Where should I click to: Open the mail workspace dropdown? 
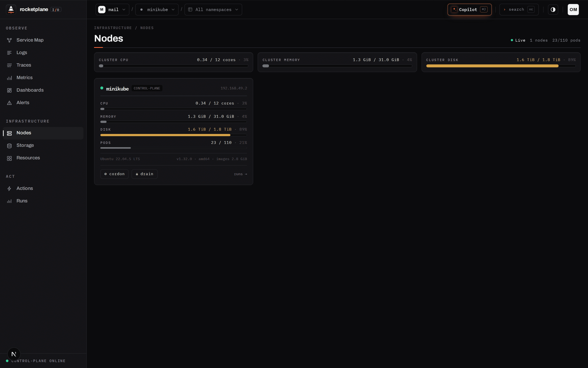tap(112, 10)
